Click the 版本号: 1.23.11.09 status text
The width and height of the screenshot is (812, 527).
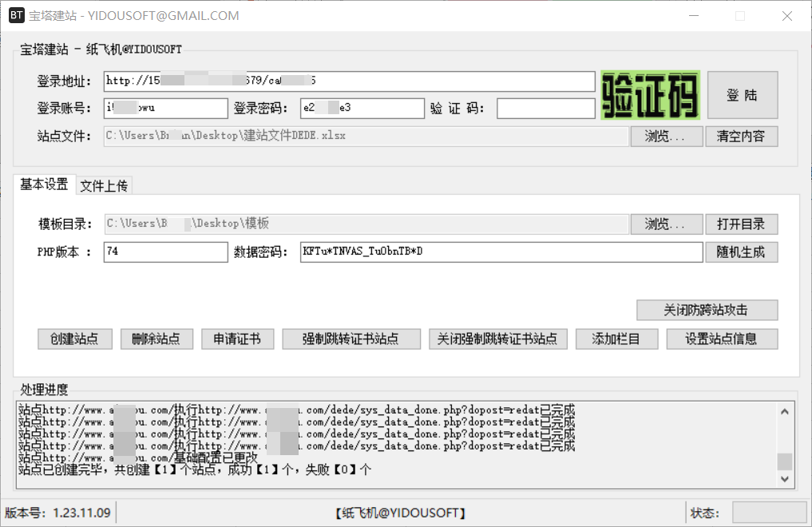(57, 513)
